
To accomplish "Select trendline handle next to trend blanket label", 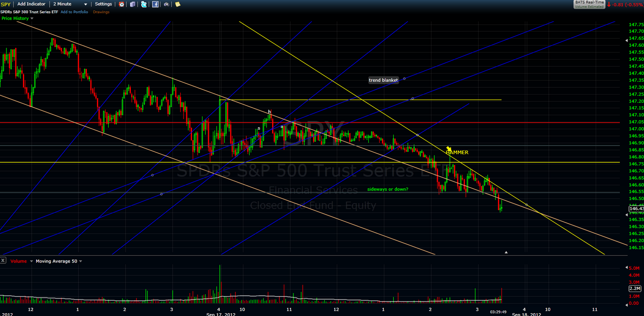I will (404, 79).
